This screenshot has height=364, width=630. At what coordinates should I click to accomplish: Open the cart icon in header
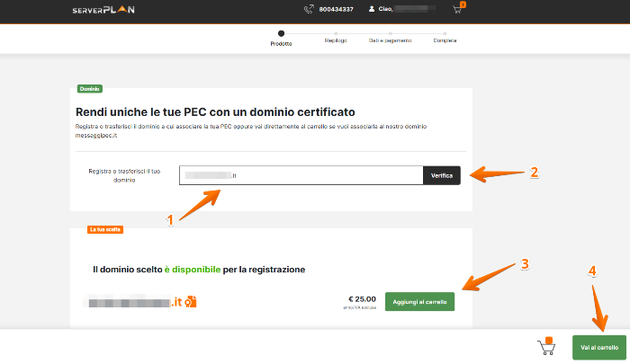coord(458,10)
